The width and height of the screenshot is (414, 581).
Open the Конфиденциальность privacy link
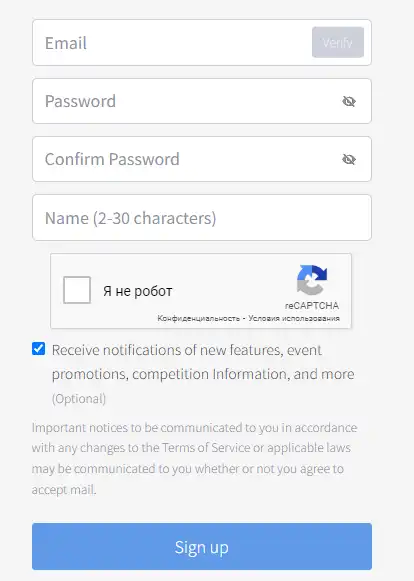pyautogui.click(x=198, y=318)
